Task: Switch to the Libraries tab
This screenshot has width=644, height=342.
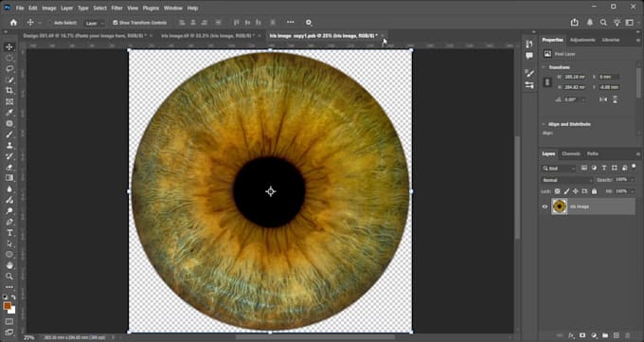Action: (611, 40)
